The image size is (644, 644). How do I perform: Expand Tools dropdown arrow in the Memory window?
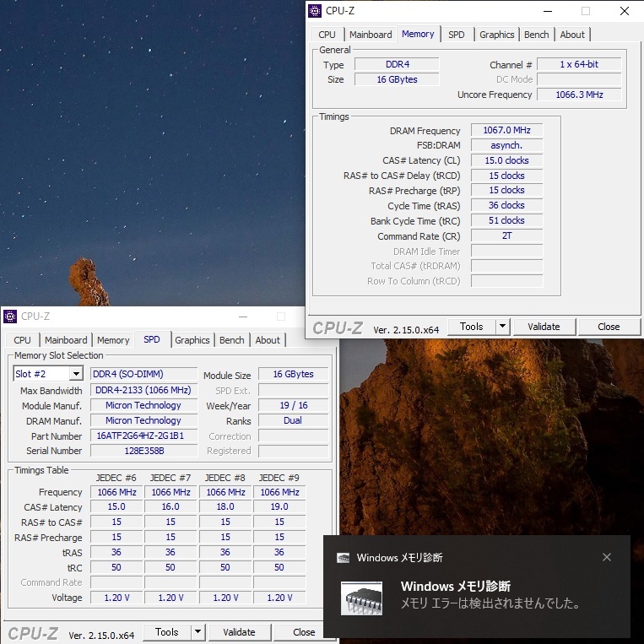[503, 327]
